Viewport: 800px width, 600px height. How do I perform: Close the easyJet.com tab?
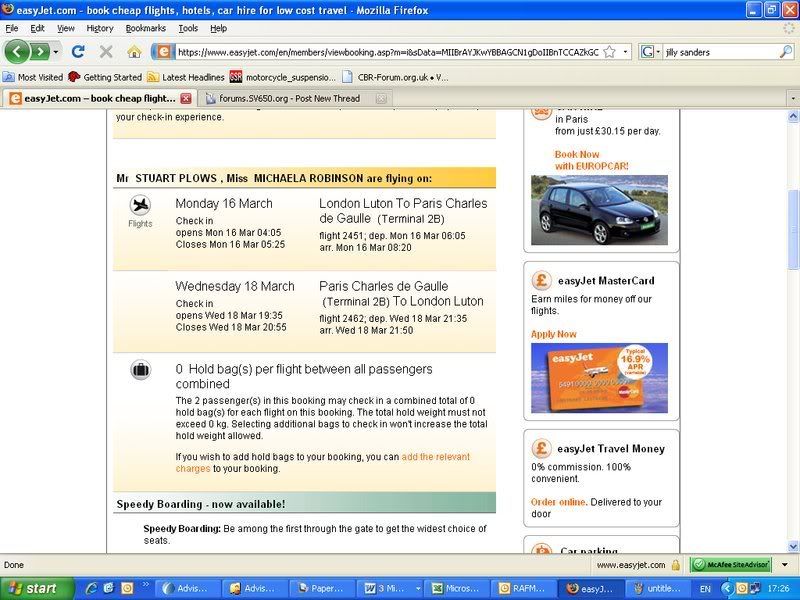pyautogui.click(x=186, y=98)
